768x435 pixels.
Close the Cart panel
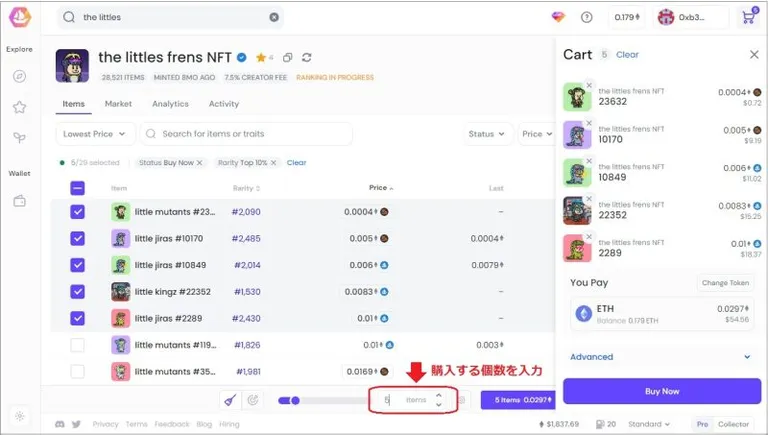[x=754, y=54]
